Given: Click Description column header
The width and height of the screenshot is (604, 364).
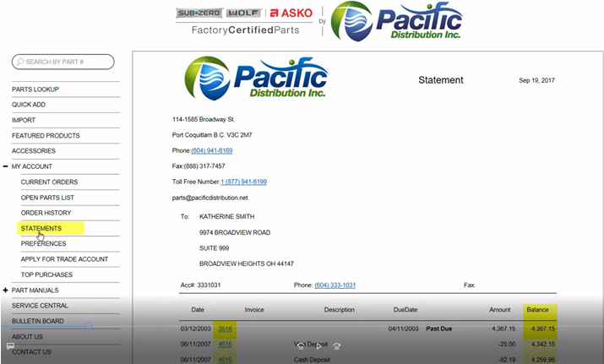Looking at the screenshot, I should click(x=340, y=310).
